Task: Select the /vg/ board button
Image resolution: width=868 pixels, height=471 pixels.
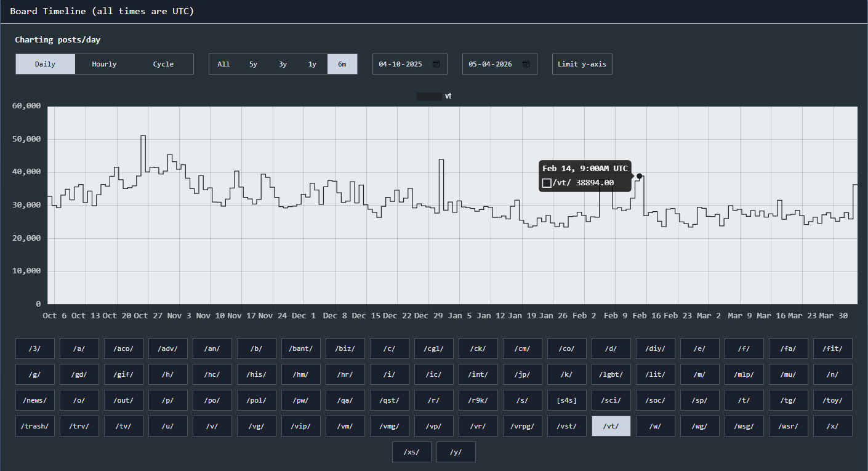Action: tap(257, 426)
